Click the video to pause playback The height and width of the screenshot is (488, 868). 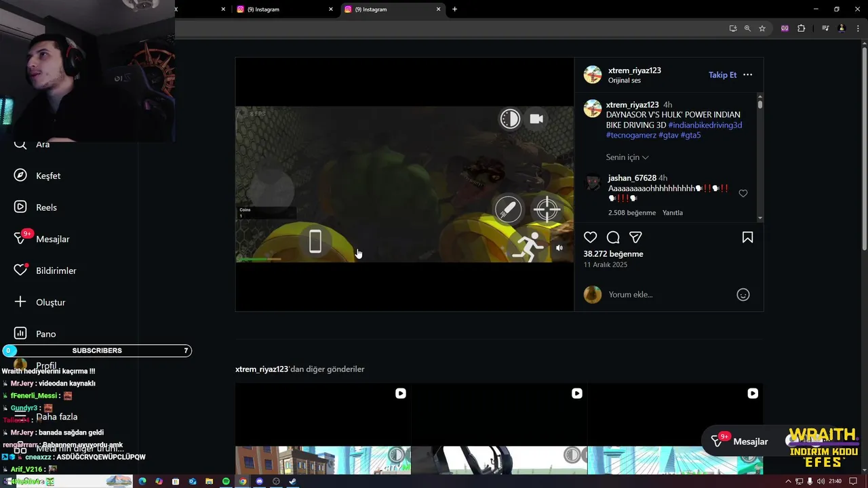coord(405,184)
